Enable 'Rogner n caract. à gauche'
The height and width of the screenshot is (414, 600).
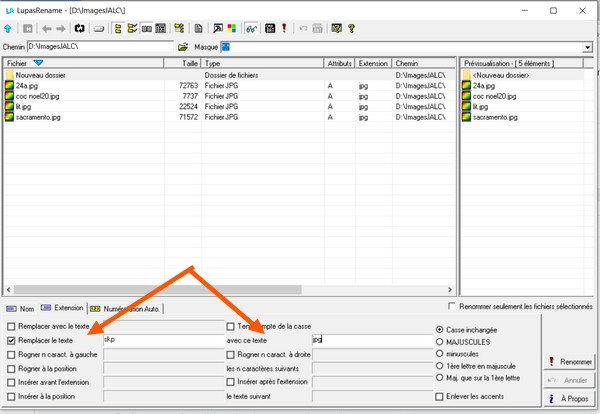coord(11,355)
